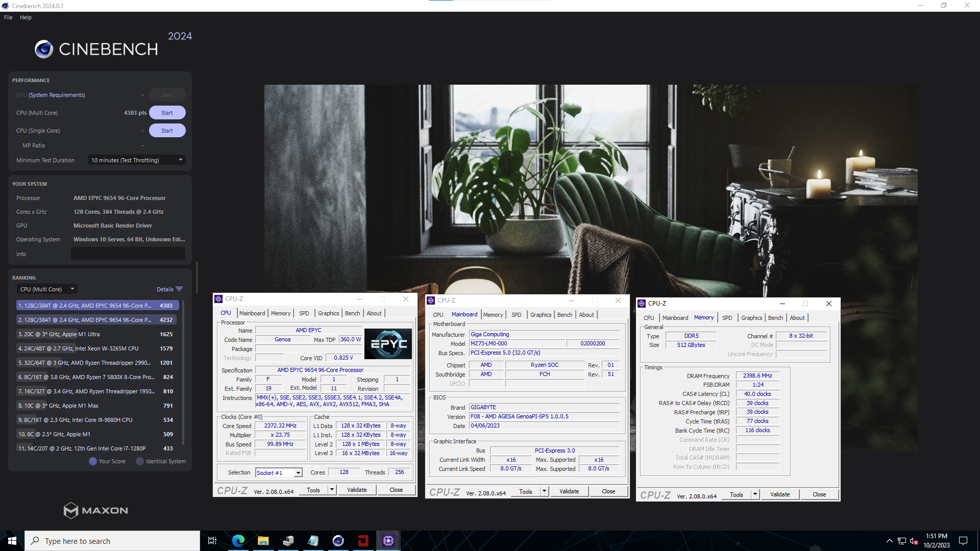Click Validate in right CPU-Z window
980x551 pixels.
[780, 494]
